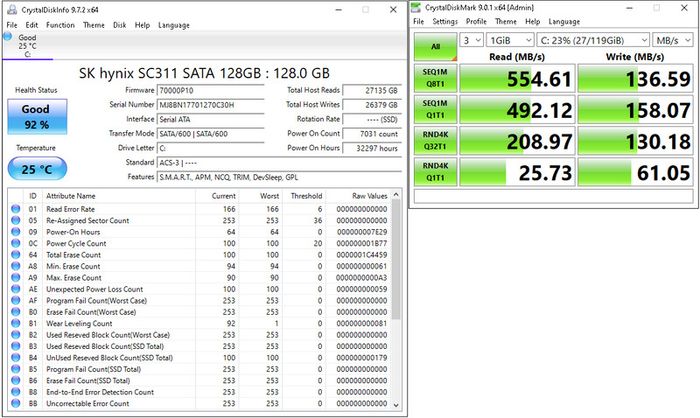Click raw value 000000007E29 of Power-On Hours
Viewport: 700px width, 418px height.
tap(362, 232)
